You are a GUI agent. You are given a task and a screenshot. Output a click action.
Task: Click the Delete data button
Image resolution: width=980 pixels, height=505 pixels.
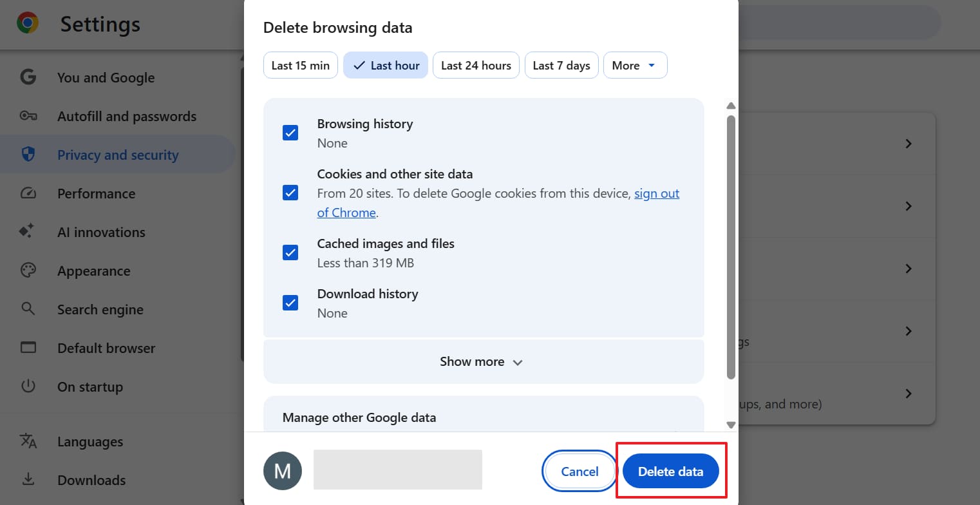click(670, 471)
